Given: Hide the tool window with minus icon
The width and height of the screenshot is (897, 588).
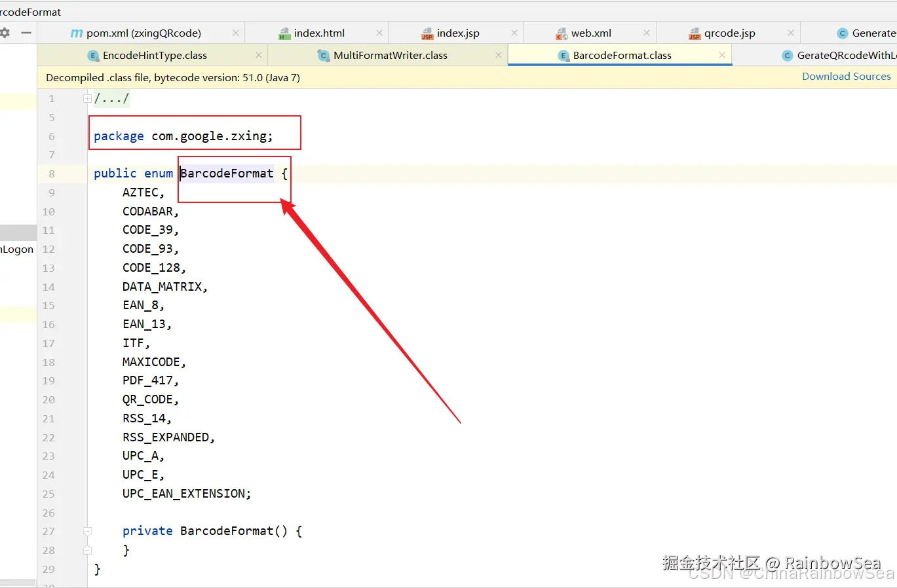Looking at the screenshot, I should (x=26, y=33).
